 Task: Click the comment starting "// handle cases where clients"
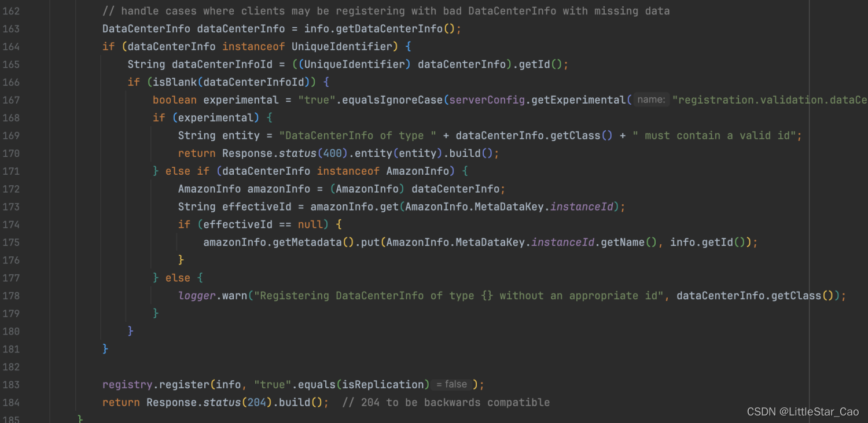tap(386, 11)
